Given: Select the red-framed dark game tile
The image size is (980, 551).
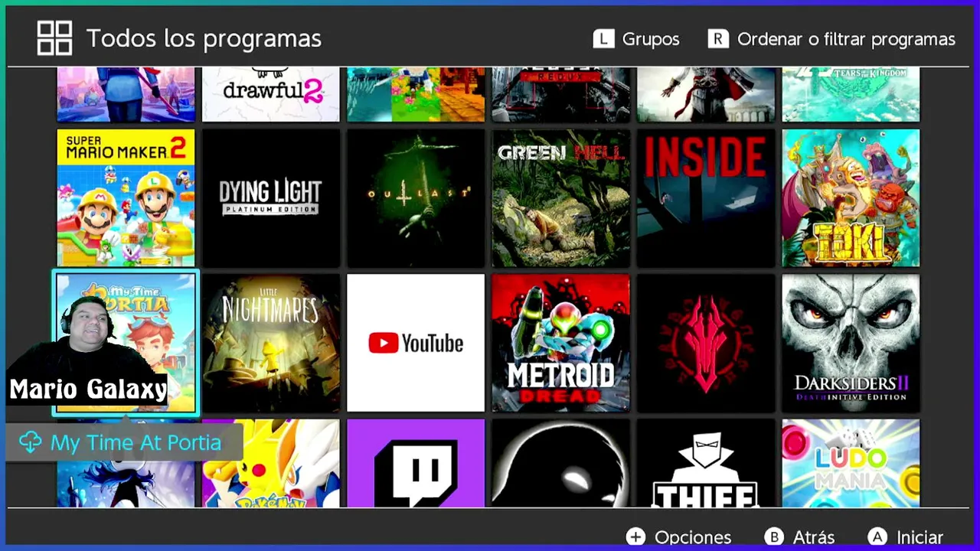Looking at the screenshot, I should click(560, 94).
